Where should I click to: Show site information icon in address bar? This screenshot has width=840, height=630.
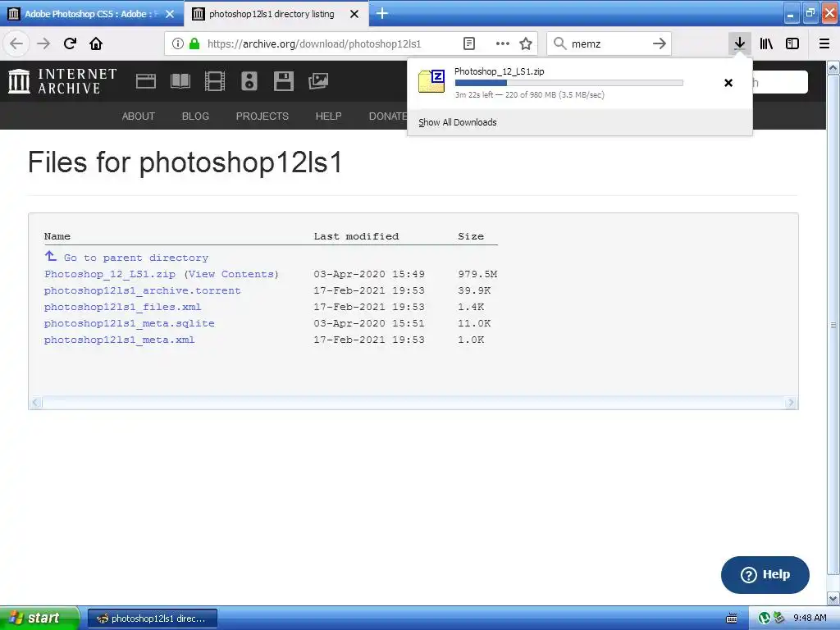click(178, 44)
